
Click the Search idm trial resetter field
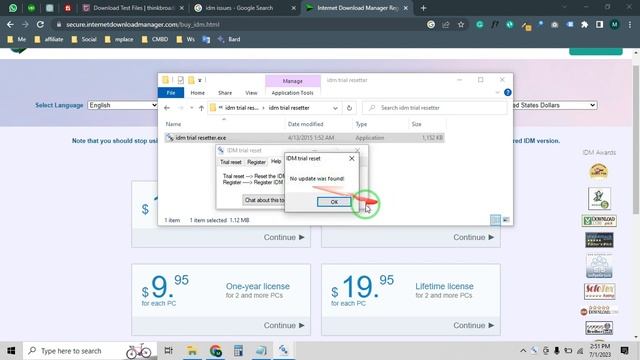[x=435, y=108]
